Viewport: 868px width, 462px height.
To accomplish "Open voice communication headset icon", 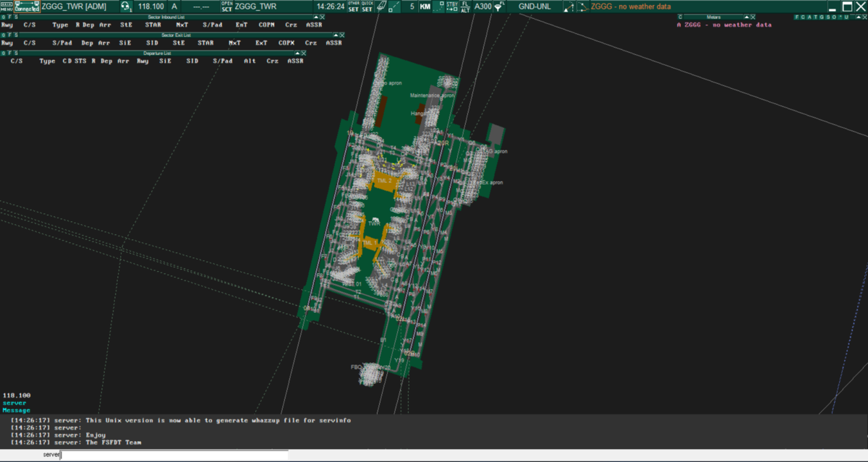I will [125, 7].
